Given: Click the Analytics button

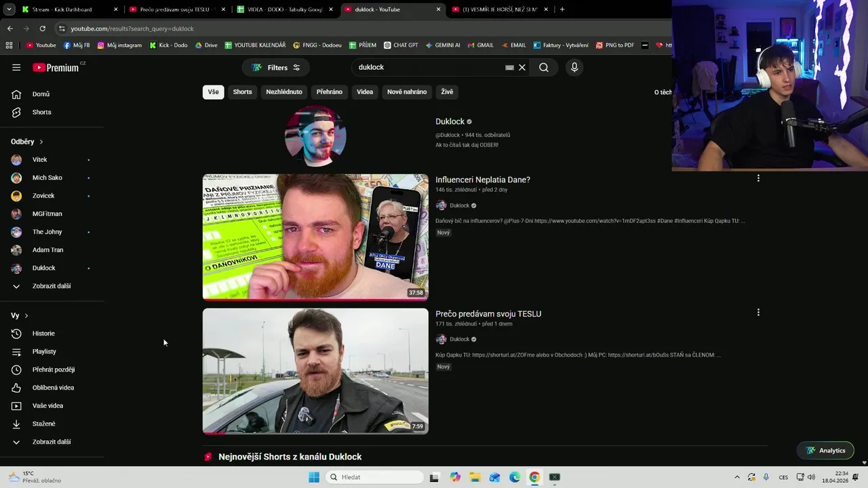Looking at the screenshot, I should click(x=825, y=450).
